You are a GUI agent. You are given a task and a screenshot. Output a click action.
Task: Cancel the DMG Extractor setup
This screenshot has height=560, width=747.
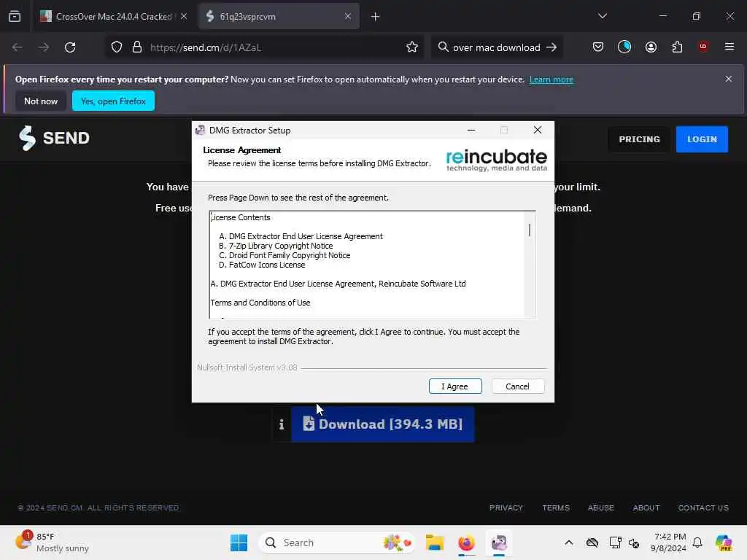click(517, 386)
